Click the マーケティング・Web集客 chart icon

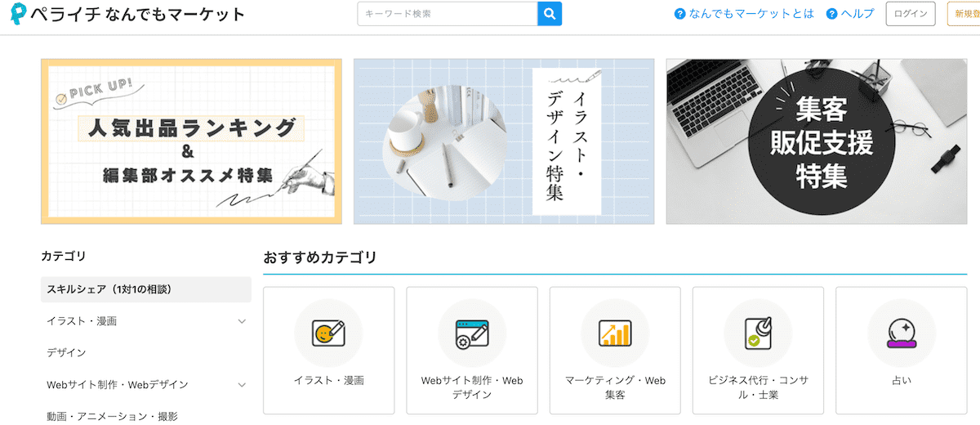tap(614, 333)
